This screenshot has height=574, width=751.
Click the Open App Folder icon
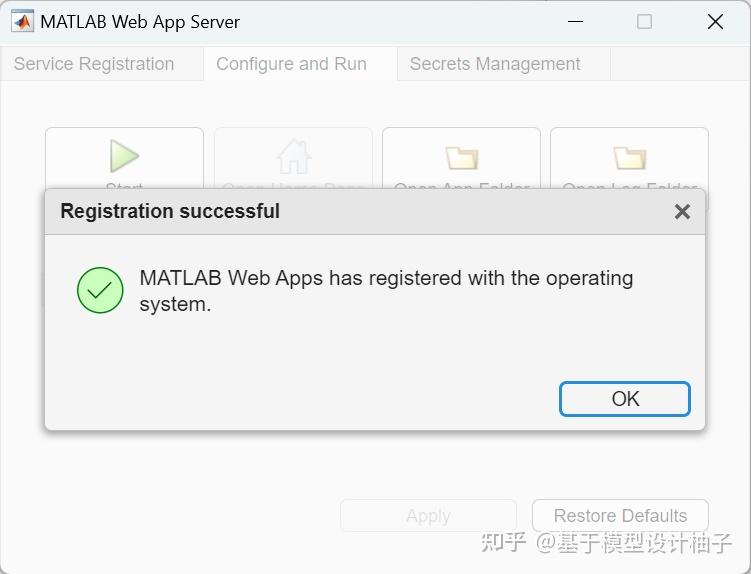click(462, 158)
